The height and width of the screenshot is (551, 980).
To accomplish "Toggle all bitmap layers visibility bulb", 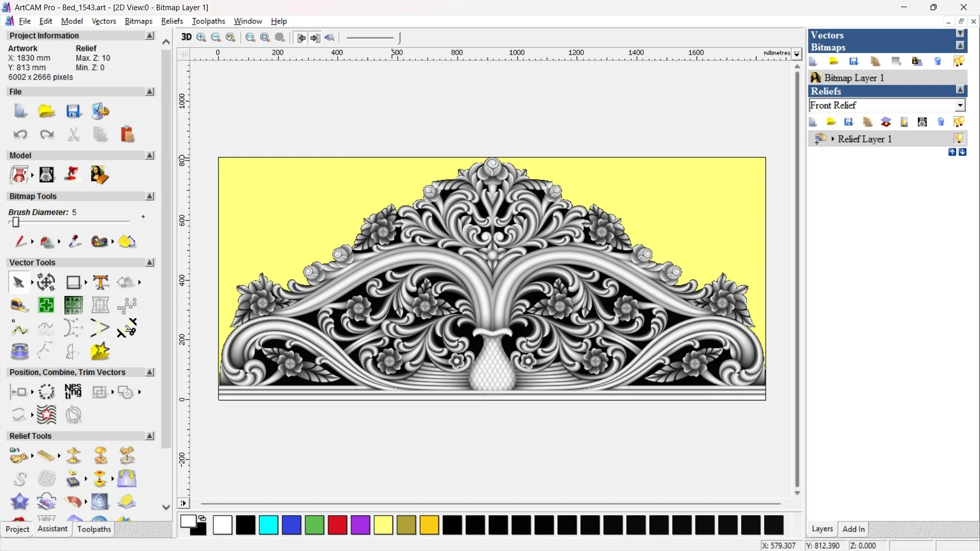I will click(959, 61).
